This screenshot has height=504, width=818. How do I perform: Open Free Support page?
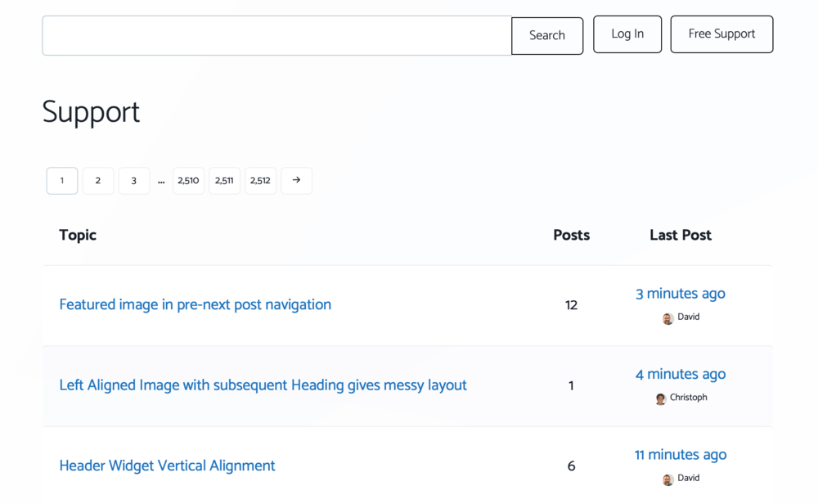tap(721, 34)
